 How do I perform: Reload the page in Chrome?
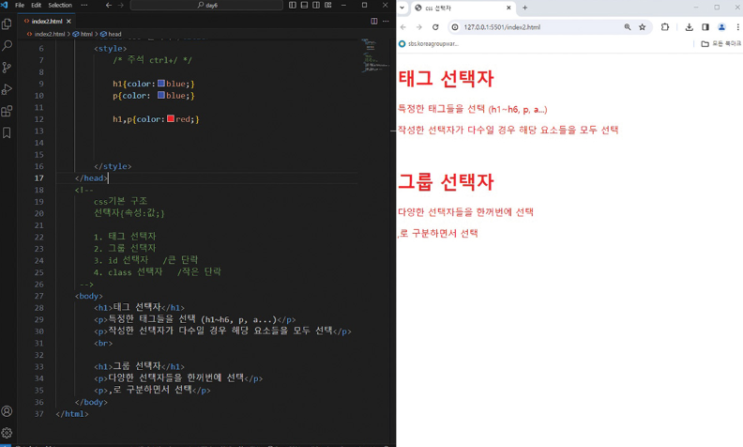[x=435, y=27]
